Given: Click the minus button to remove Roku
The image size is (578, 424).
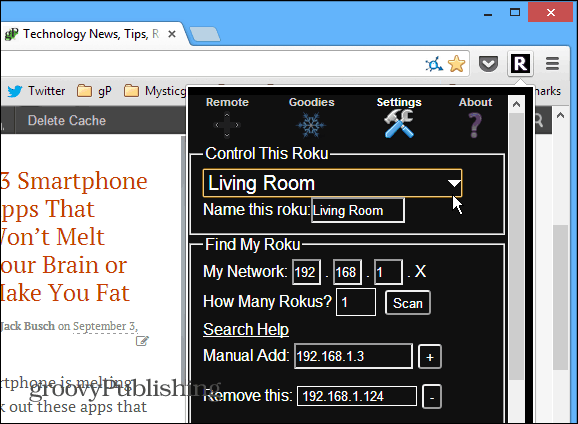Looking at the screenshot, I should [x=432, y=397].
